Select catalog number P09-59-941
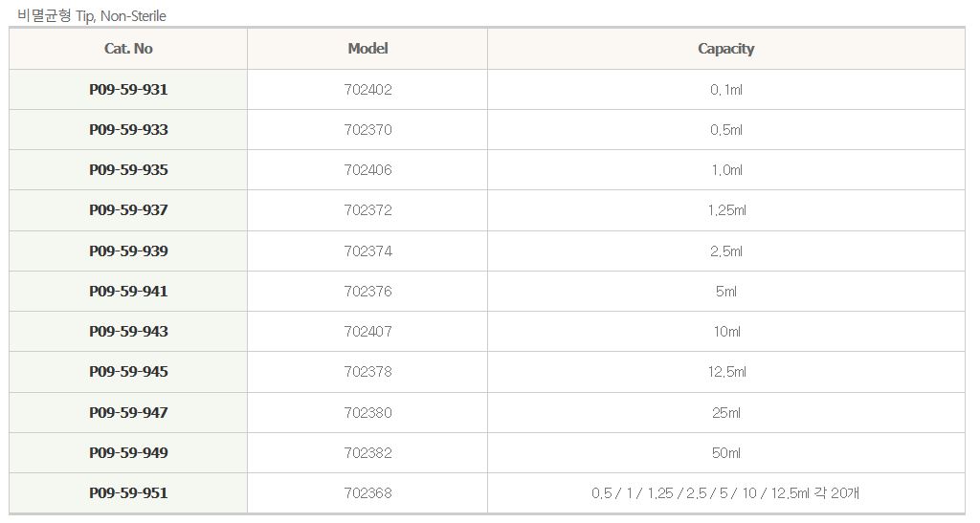Screen dimensions: 980x523 tap(128, 292)
